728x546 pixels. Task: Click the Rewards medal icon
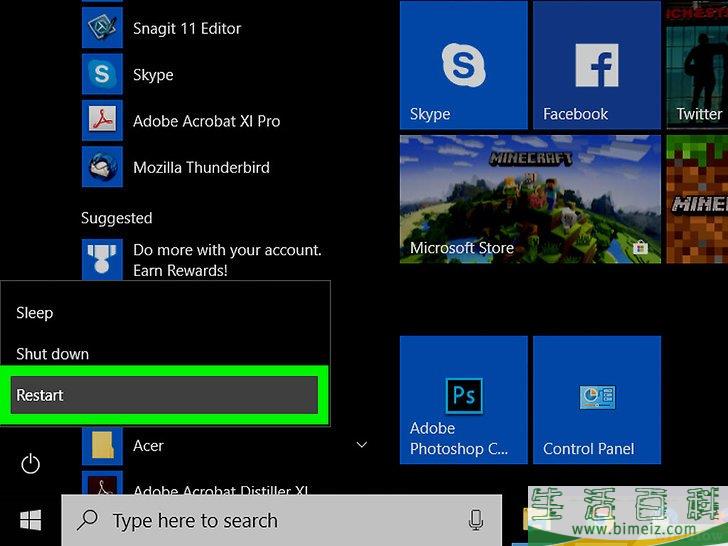click(x=102, y=259)
